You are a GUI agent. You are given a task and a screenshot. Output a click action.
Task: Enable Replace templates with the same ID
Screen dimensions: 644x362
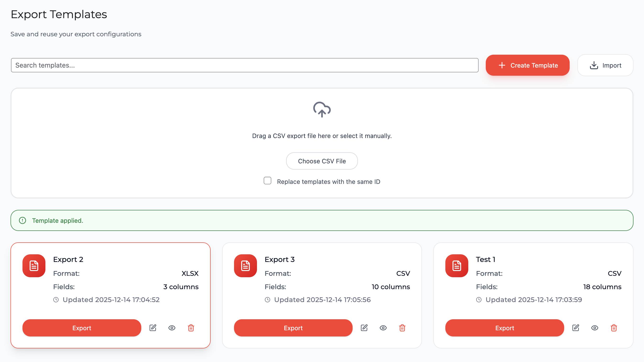[x=267, y=181]
